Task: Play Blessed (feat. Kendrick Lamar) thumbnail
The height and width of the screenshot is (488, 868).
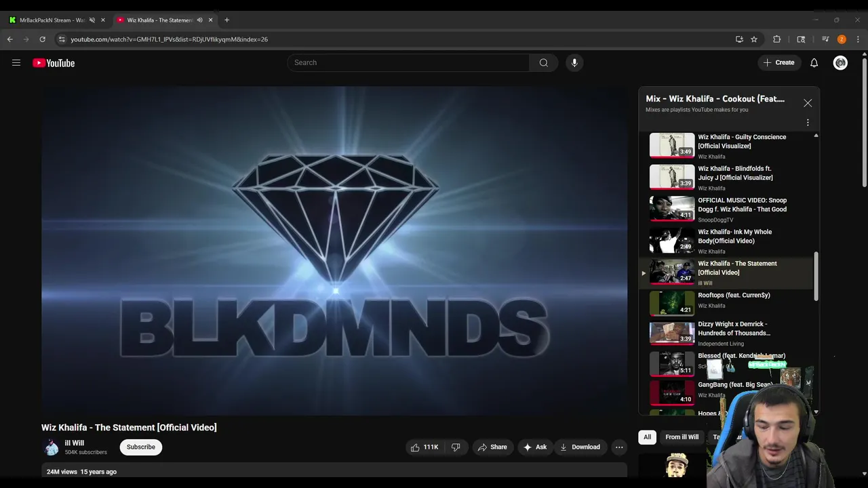Action: [x=671, y=363]
